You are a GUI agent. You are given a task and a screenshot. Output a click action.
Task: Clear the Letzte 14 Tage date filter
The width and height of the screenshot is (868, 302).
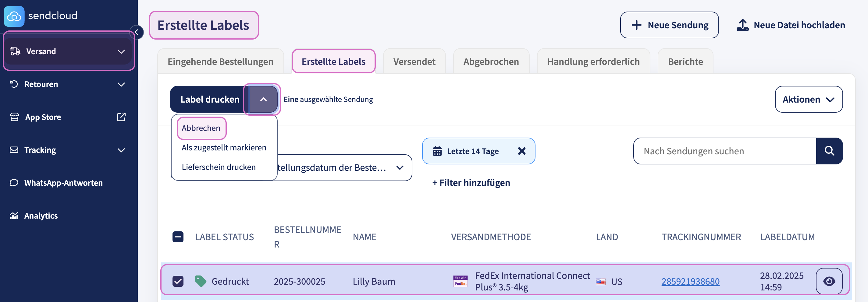521,151
